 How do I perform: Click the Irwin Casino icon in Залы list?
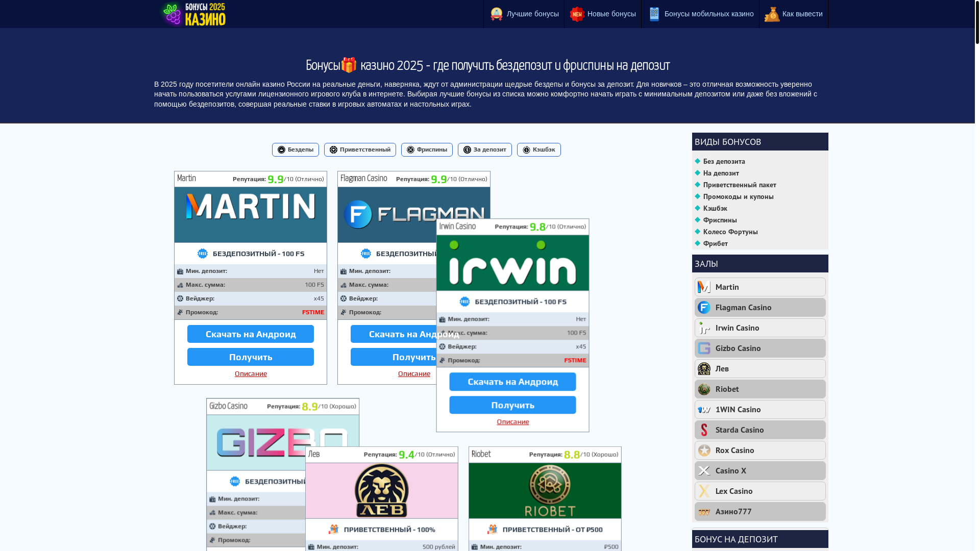click(704, 328)
